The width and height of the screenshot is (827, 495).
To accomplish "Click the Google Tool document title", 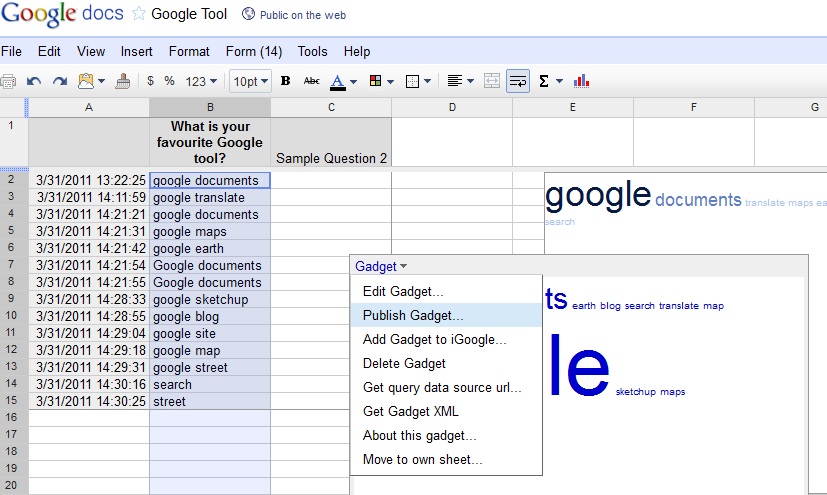I will pyautogui.click(x=189, y=14).
